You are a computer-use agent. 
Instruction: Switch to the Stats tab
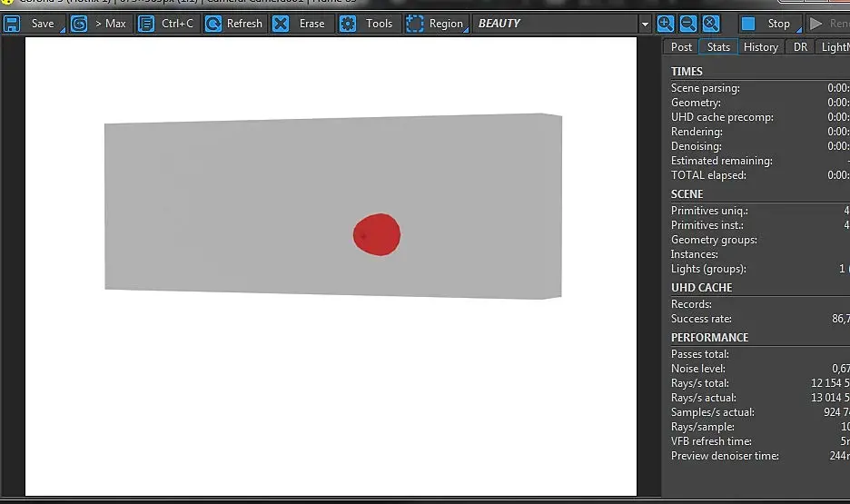[x=718, y=47]
